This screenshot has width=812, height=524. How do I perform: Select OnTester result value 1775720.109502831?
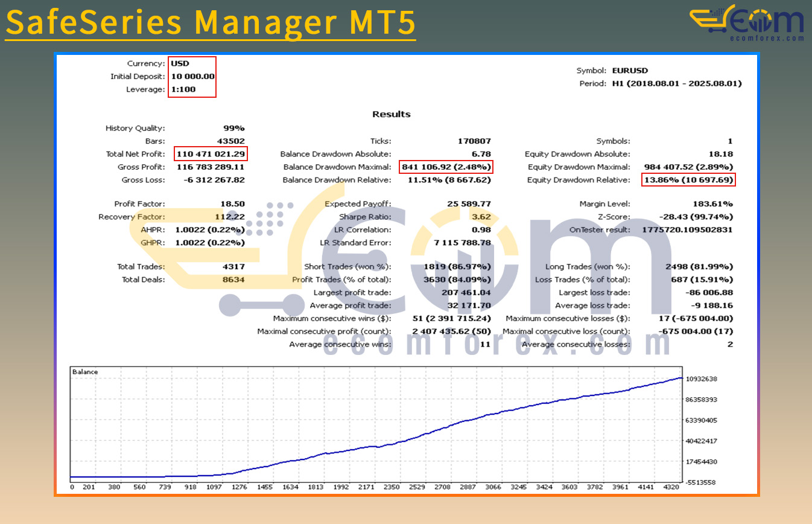[688, 230]
